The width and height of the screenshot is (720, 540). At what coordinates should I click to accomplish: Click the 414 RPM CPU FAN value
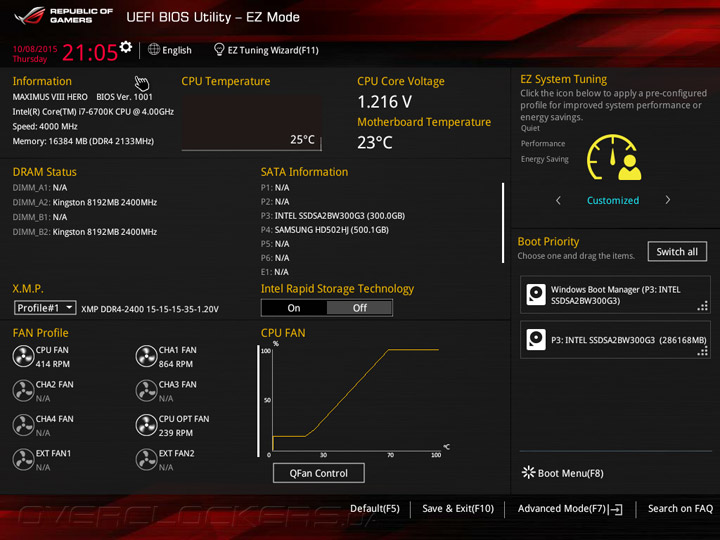tap(53, 364)
